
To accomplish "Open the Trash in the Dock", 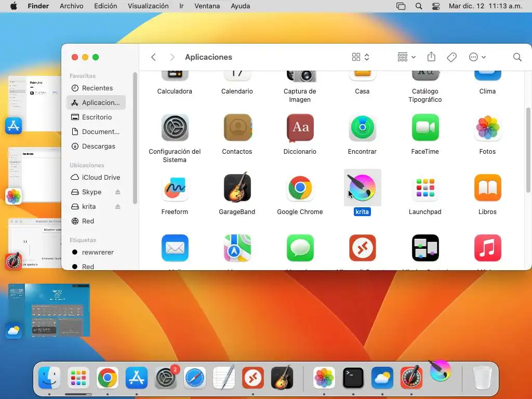I will tap(482, 378).
